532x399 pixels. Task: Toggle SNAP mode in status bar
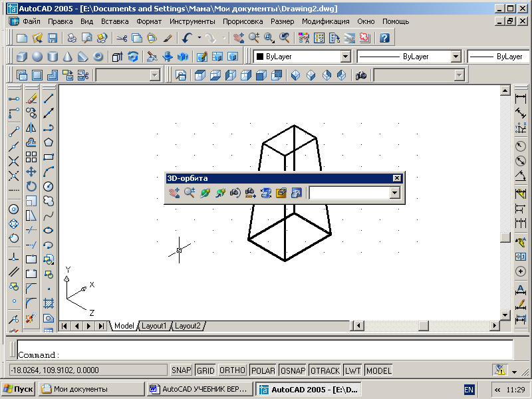(181, 370)
